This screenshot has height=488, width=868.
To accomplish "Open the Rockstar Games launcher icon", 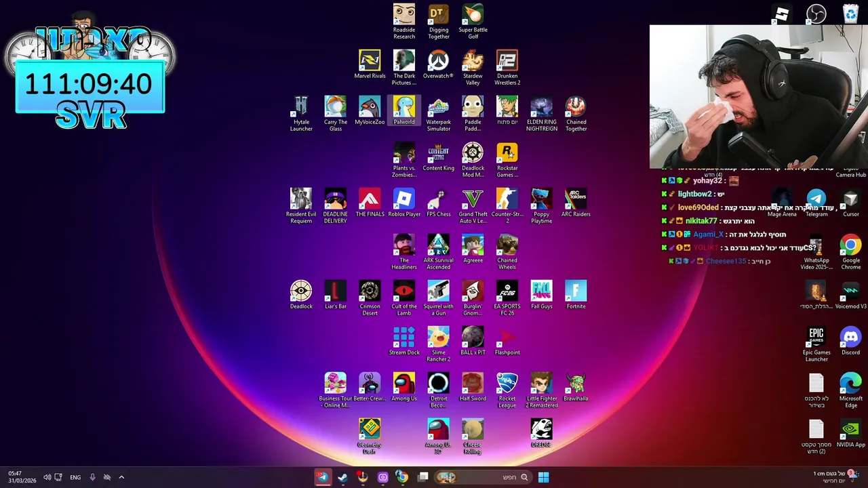I will (507, 160).
